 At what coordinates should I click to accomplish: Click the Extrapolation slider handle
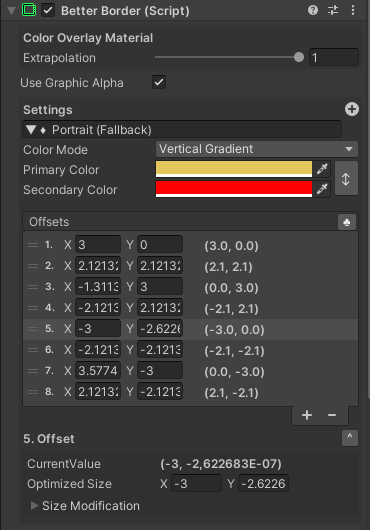[299, 57]
